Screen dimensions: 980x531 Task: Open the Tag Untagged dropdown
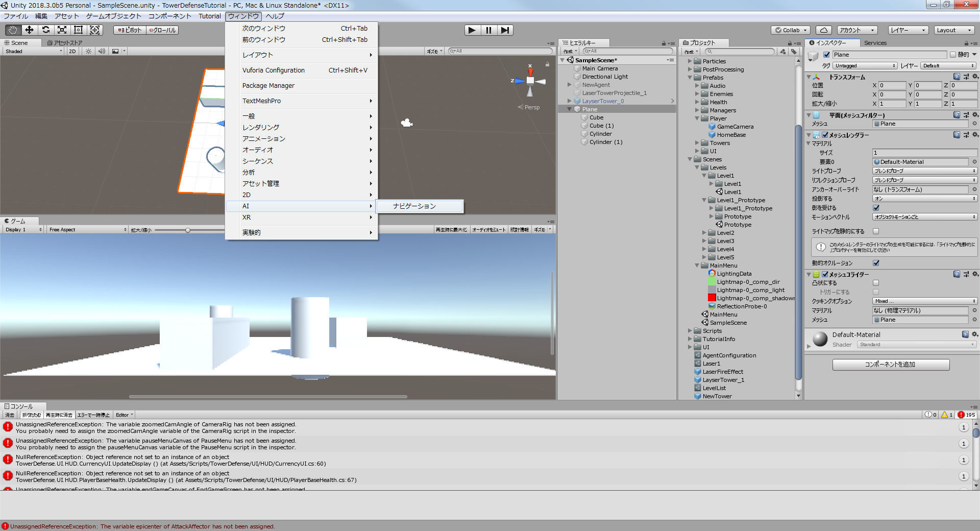coord(865,66)
